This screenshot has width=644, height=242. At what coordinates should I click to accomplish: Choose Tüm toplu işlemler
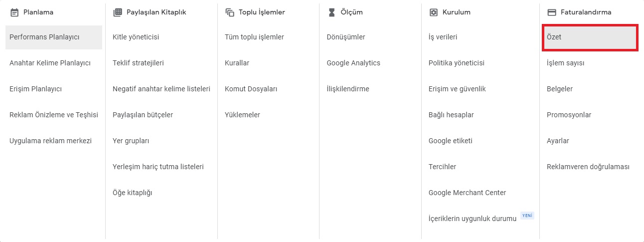click(x=254, y=37)
